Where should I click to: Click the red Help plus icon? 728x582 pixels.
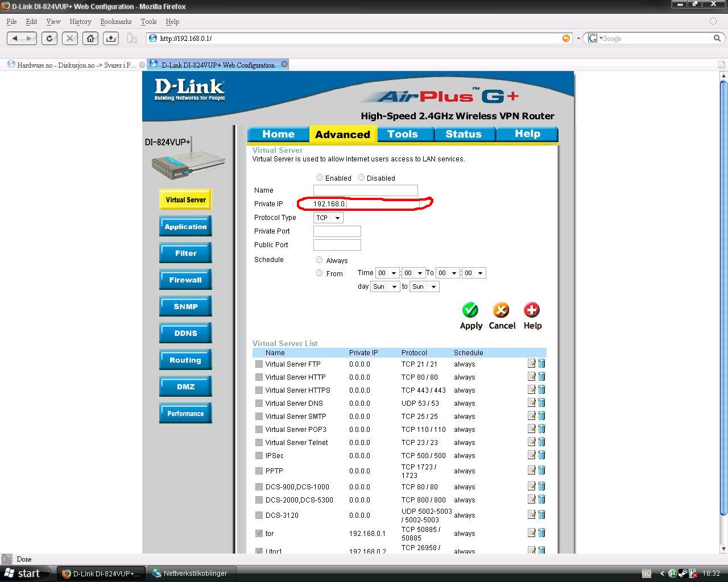coord(532,310)
